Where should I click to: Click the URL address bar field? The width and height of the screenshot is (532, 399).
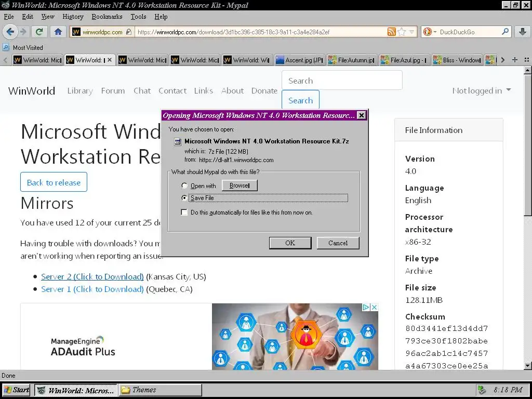point(261,32)
